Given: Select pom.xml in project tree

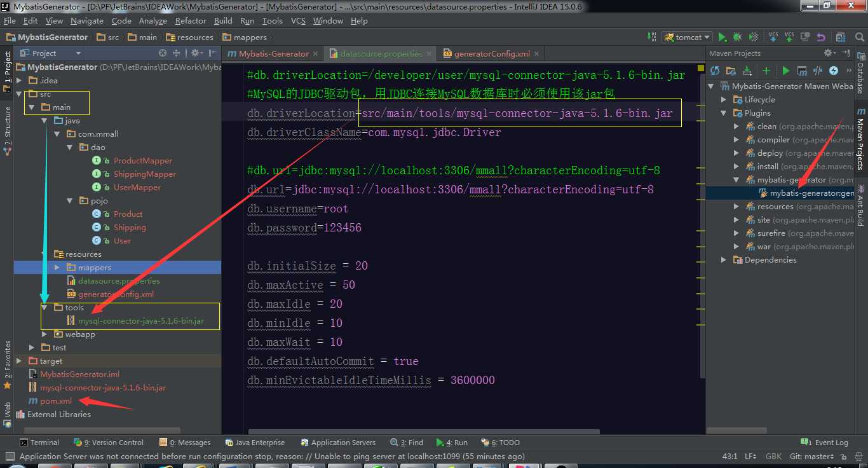Looking at the screenshot, I should (x=56, y=401).
